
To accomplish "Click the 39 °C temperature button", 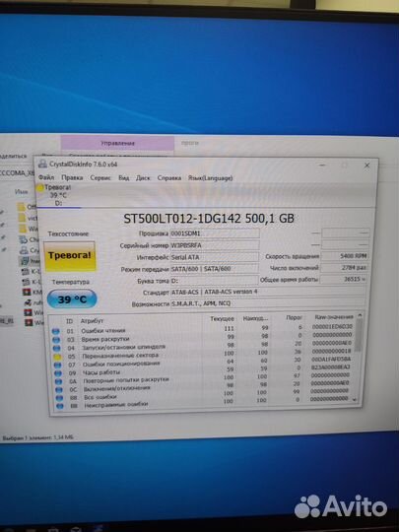I will click(72, 299).
